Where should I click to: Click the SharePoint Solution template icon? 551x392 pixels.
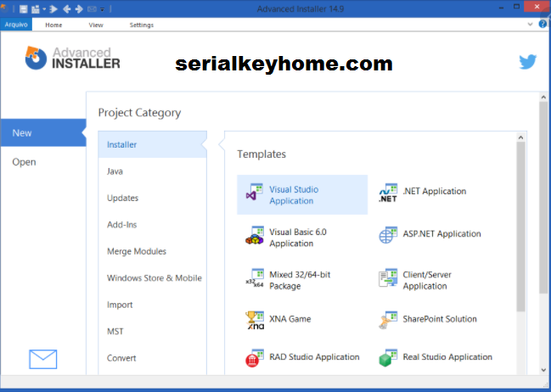click(388, 320)
